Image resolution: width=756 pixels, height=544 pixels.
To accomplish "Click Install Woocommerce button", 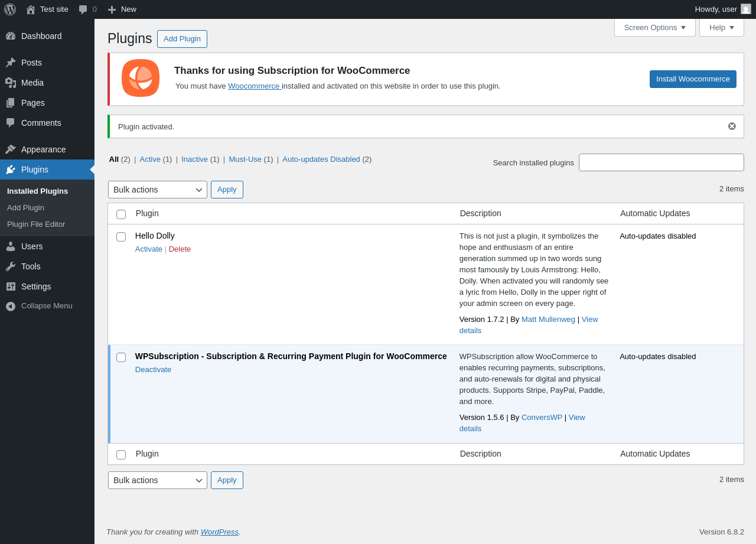I will pyautogui.click(x=693, y=79).
